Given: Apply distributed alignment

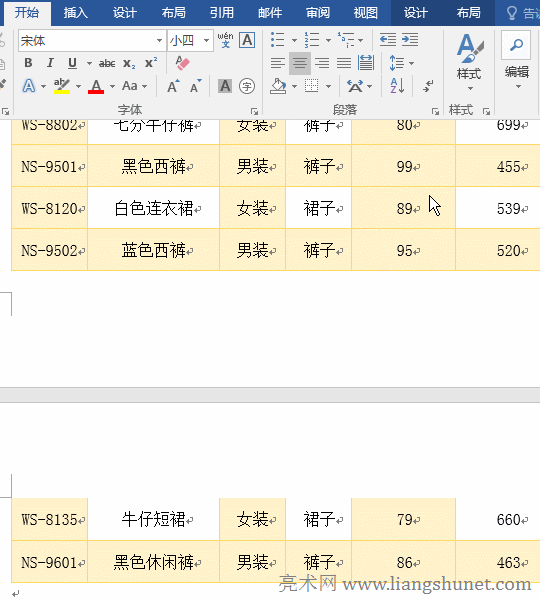Looking at the screenshot, I should click(366, 63).
